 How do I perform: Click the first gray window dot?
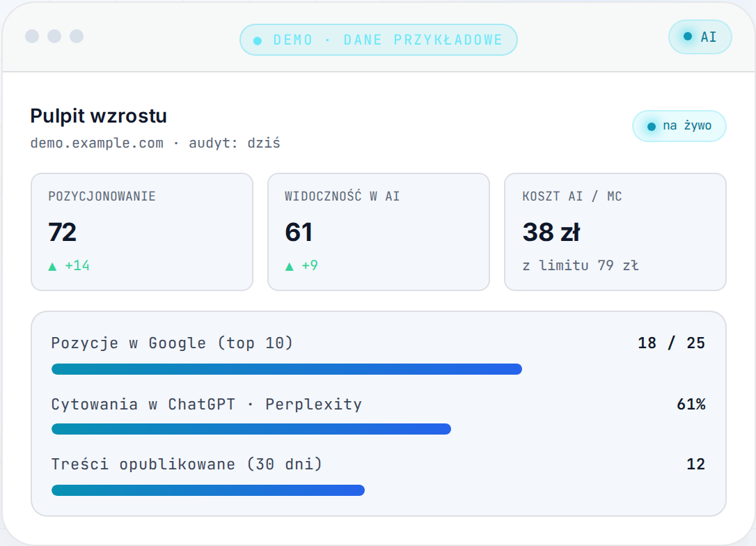[x=32, y=36]
